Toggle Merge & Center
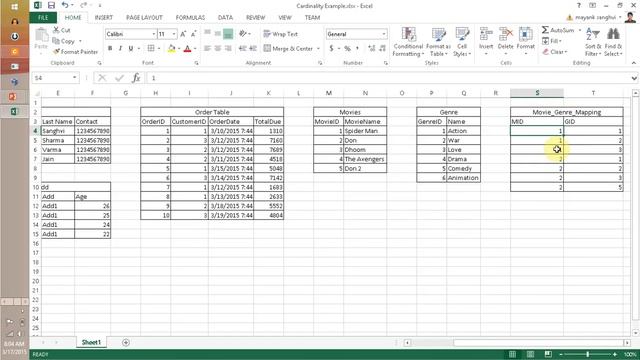This screenshot has width=640, height=360. click(288, 48)
